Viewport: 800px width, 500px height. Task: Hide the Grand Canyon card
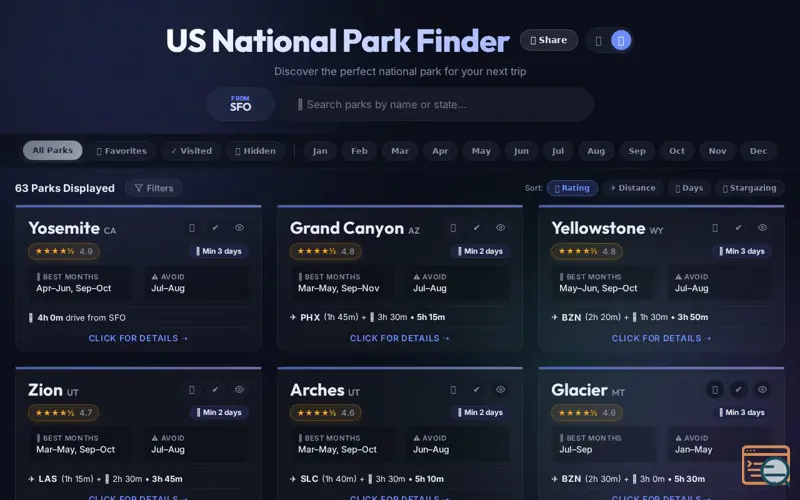tap(501, 228)
